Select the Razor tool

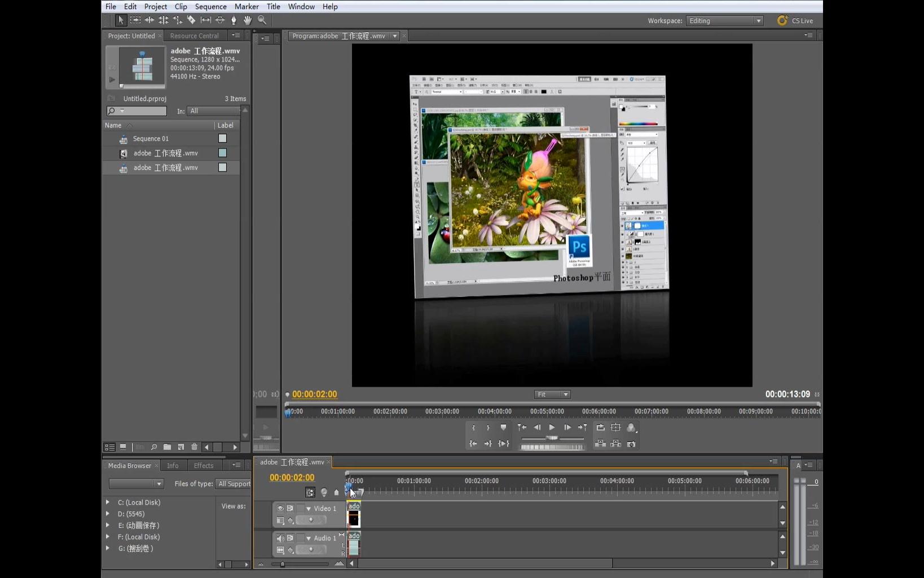(x=192, y=20)
